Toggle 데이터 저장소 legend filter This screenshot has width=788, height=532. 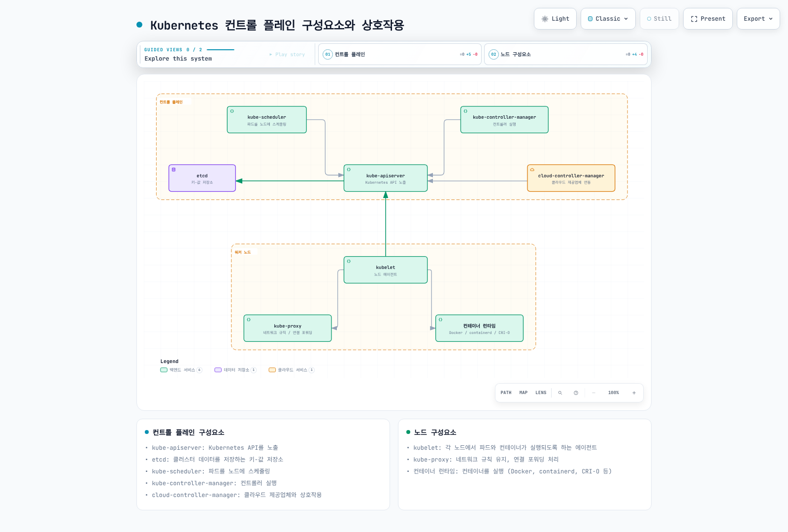pyautogui.click(x=235, y=370)
